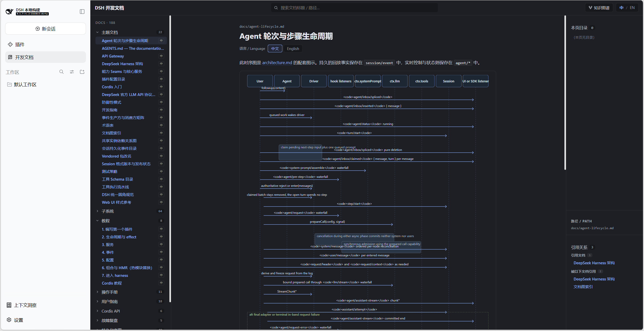Open 上下文洞察 panel
The image size is (644, 331).
tap(45, 305)
